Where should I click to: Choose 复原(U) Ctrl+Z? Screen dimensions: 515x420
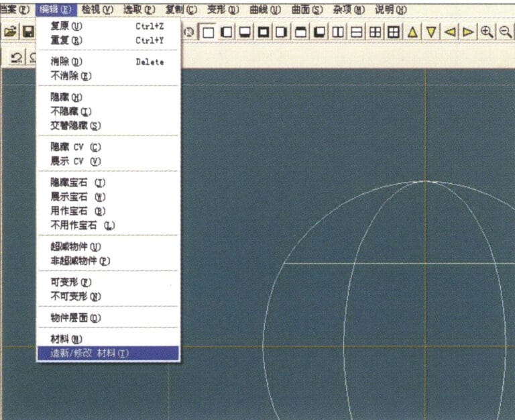click(108, 26)
